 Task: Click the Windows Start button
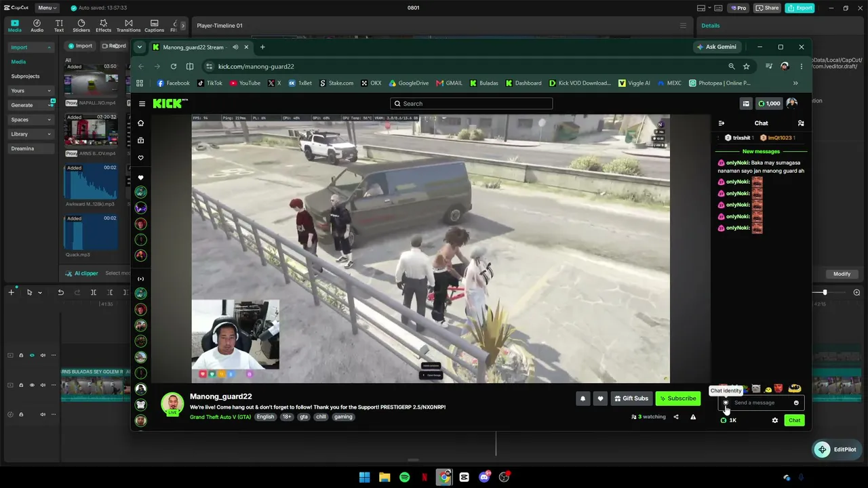click(365, 477)
